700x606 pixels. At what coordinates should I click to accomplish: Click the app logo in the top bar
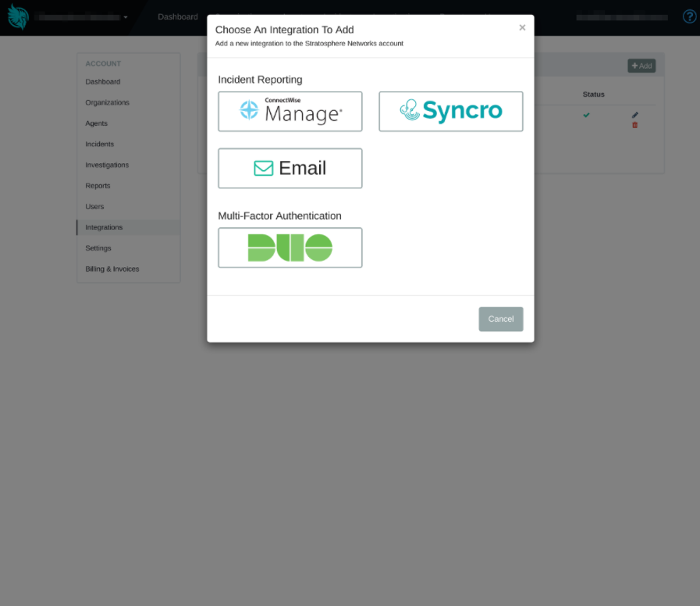18,17
